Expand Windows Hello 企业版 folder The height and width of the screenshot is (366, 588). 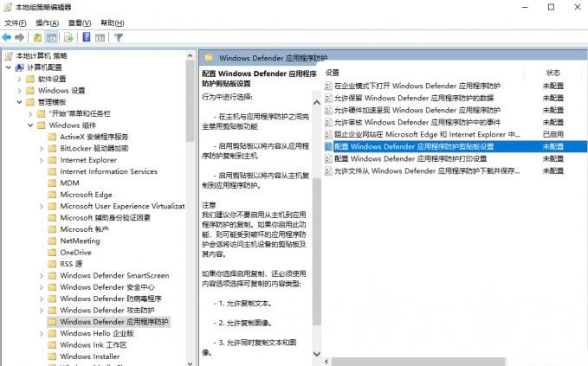[42, 333]
